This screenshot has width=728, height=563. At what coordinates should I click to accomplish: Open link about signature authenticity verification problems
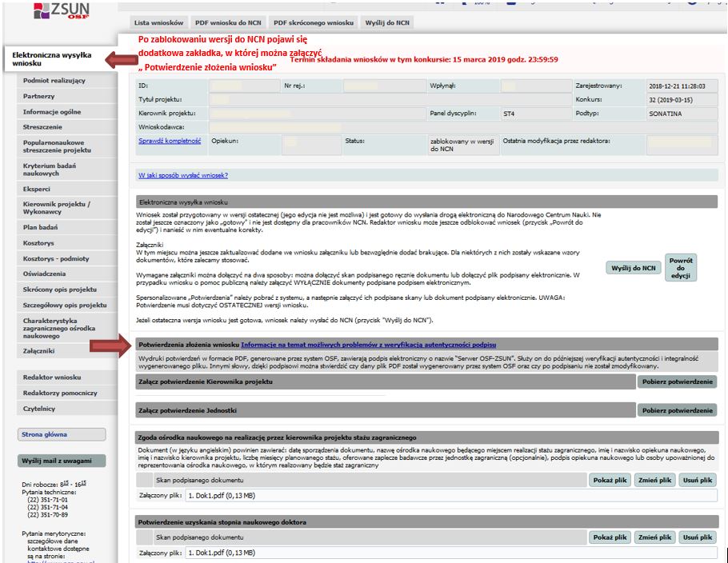[368, 345]
